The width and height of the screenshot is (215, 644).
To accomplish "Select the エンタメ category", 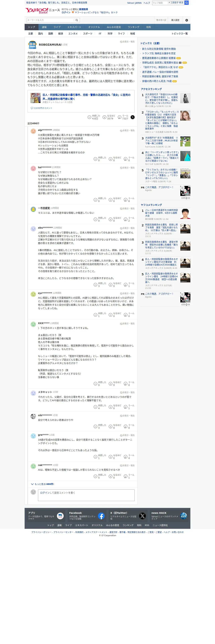I will [73, 34].
